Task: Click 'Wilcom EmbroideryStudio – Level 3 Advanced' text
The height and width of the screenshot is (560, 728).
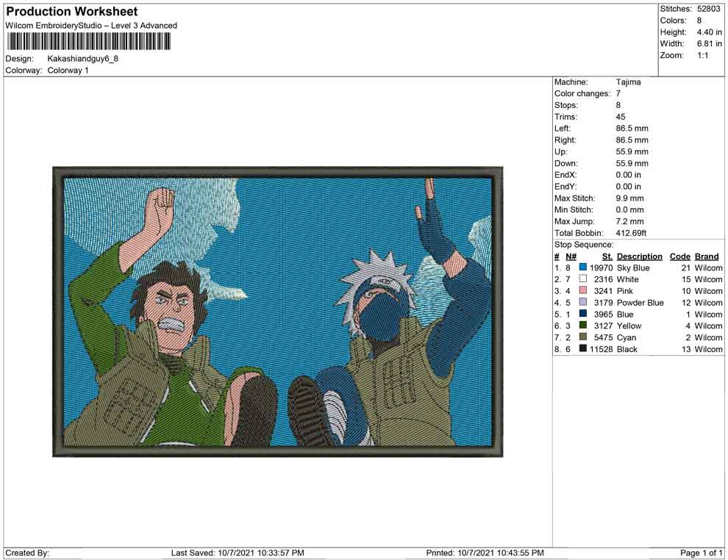Action: coord(91,26)
